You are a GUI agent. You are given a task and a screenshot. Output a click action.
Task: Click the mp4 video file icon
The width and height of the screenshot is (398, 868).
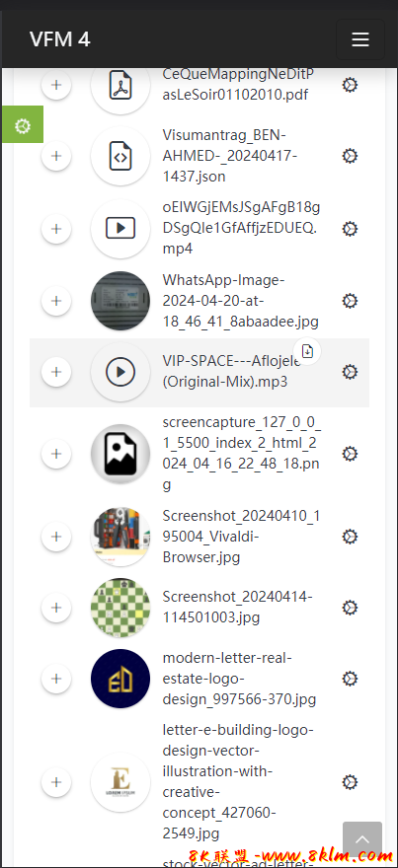click(x=120, y=228)
